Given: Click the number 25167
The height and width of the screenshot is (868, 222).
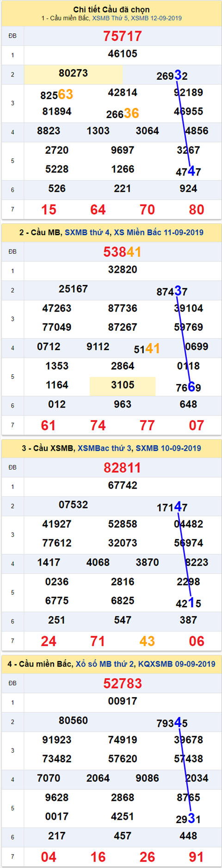Looking at the screenshot, I should (x=73, y=289).
